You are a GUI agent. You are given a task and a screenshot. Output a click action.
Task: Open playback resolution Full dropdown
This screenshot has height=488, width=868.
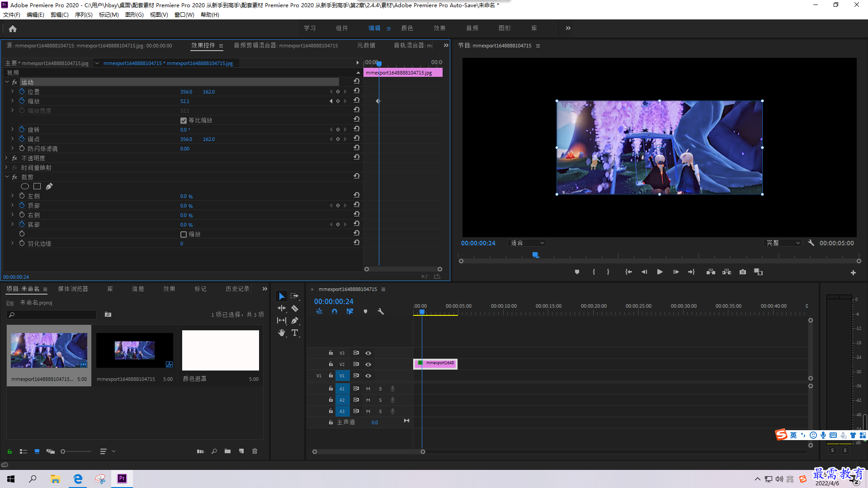pyautogui.click(x=783, y=243)
